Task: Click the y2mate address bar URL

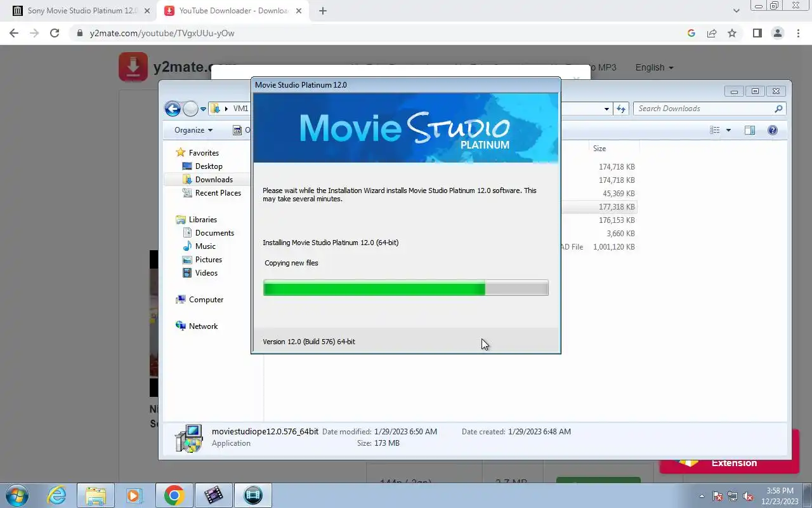Action: pos(162,33)
